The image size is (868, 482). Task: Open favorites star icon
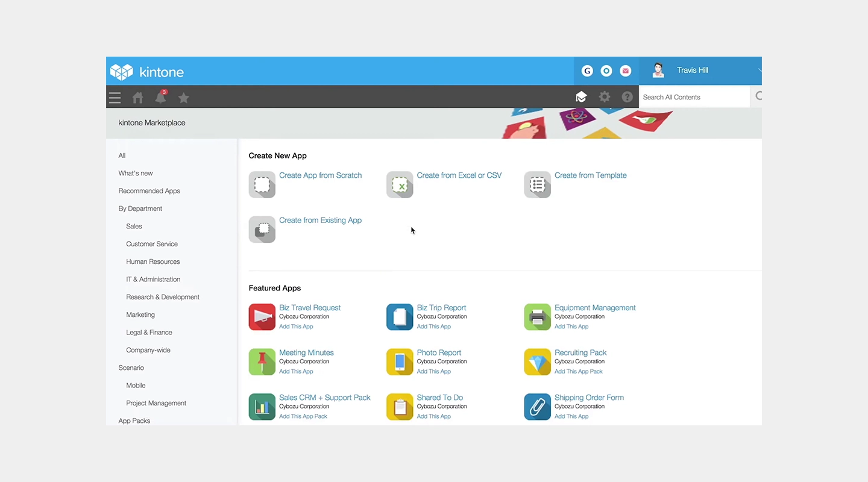[x=184, y=98]
